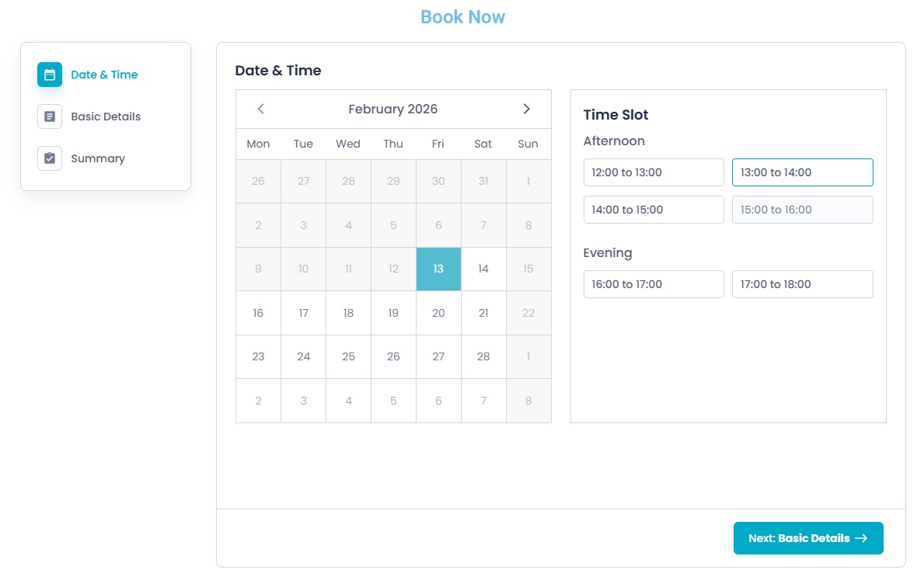
Task: Select the 12:00 to 13:00 time slot
Action: click(654, 172)
